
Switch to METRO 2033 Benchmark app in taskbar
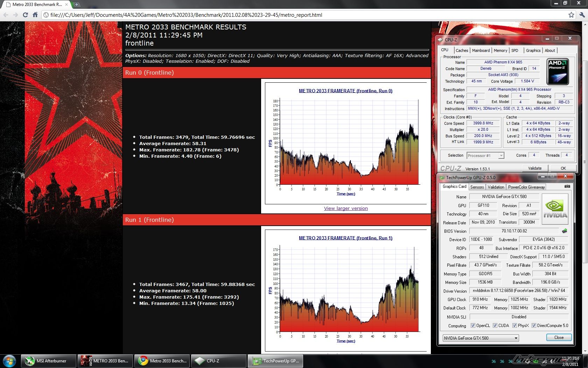point(105,361)
